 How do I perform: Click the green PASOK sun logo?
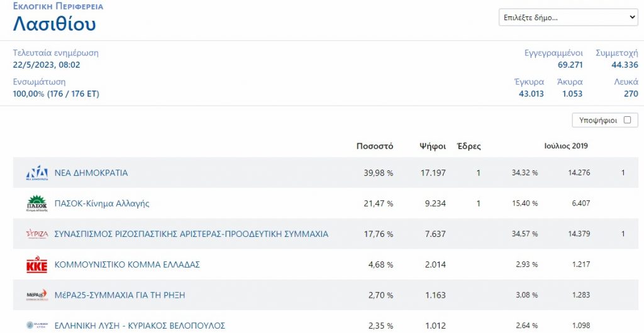click(x=36, y=204)
